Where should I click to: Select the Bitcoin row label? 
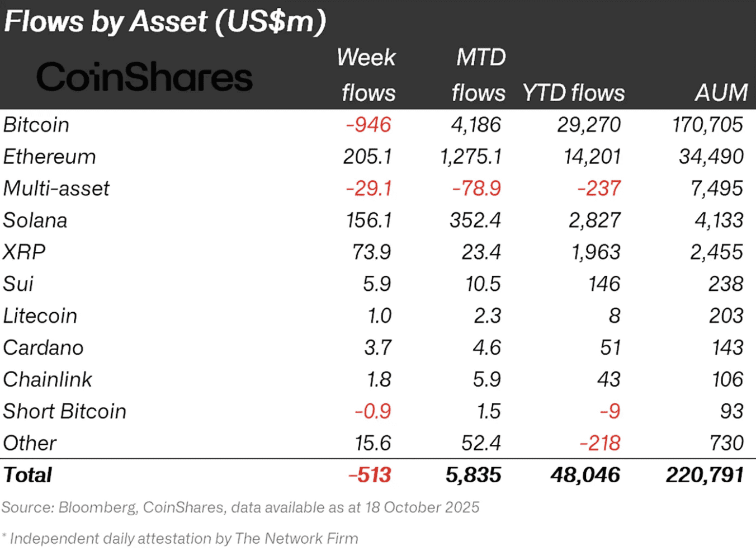36,125
